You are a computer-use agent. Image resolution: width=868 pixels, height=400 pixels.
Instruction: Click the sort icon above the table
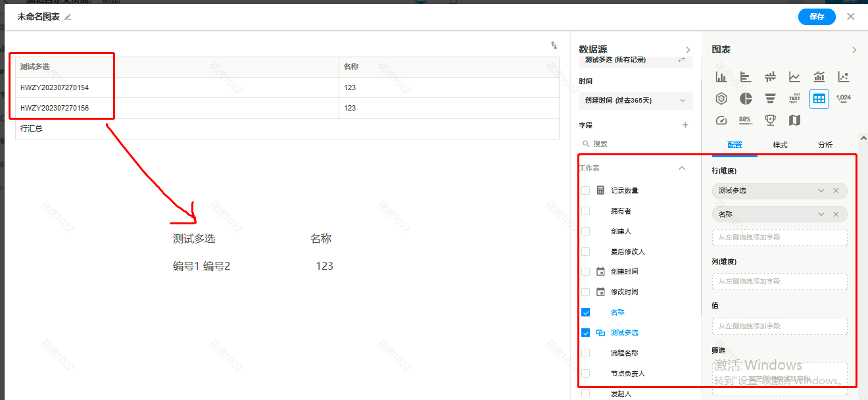[x=553, y=45]
